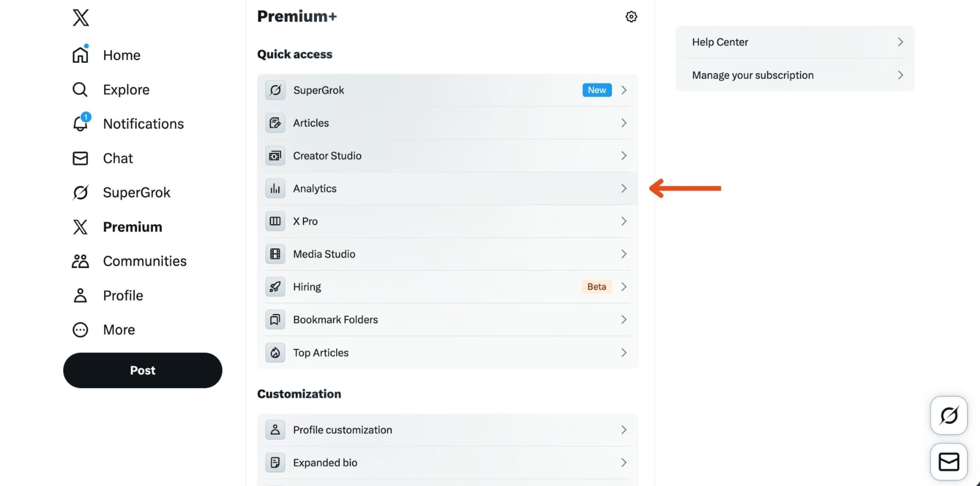Expand the Help Center chevron

click(x=900, y=42)
